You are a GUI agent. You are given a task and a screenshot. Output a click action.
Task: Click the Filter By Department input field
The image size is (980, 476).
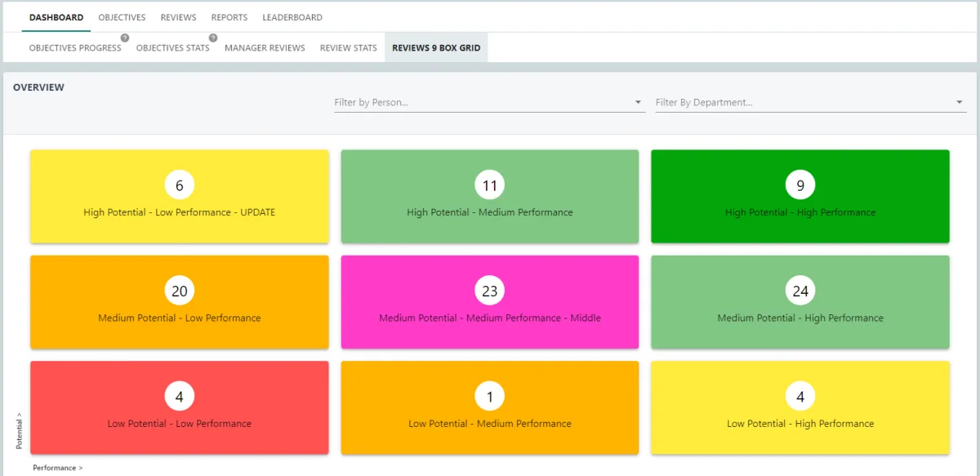pos(811,103)
